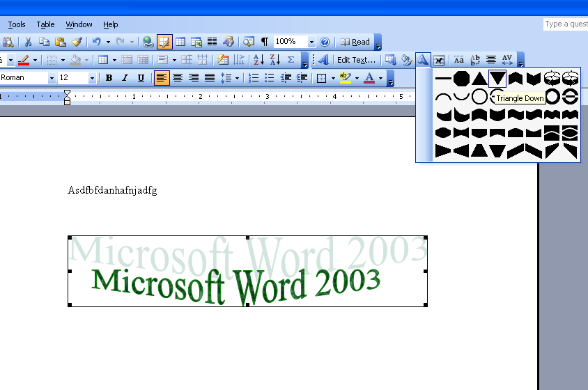
Task: Insert a hyperlink
Action: [148, 42]
